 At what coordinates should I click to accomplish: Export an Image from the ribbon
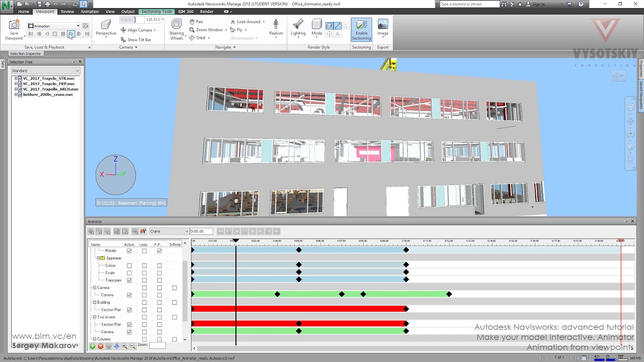click(x=383, y=28)
